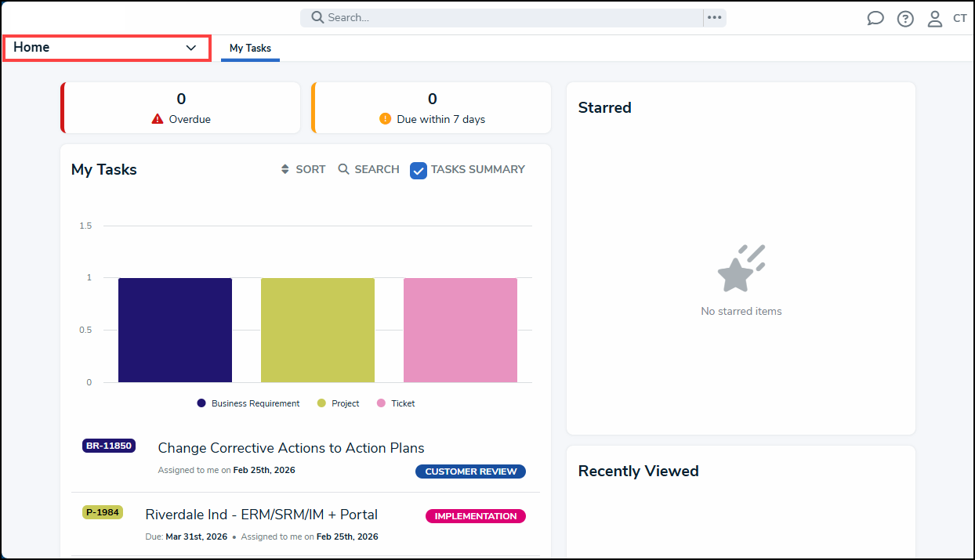Click the orange Due within 7 days icon
Screen dimensions: 975x560
click(385, 119)
